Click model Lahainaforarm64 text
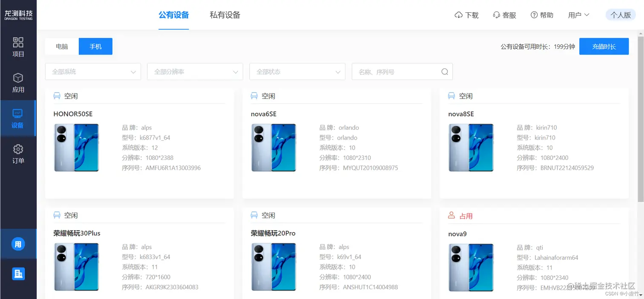644x299 pixels. tap(556, 258)
